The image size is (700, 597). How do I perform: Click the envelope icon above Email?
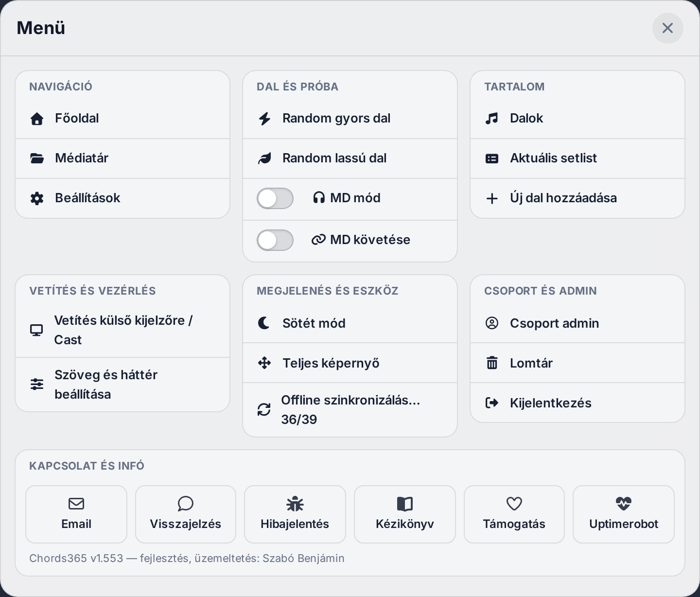tap(76, 504)
